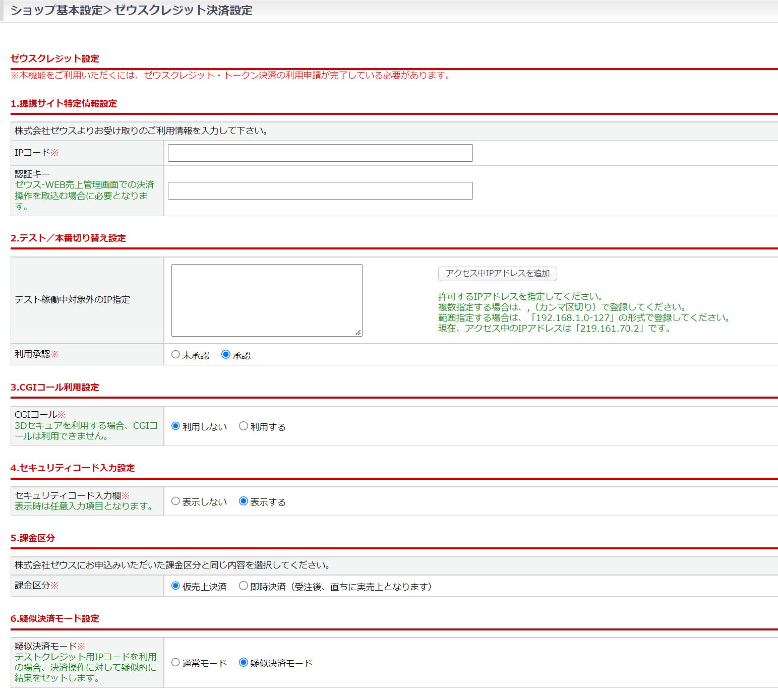Go to ショップ基本設定 in the breadcrumb
Viewport: 778px width, 700px height.
[x=56, y=11]
